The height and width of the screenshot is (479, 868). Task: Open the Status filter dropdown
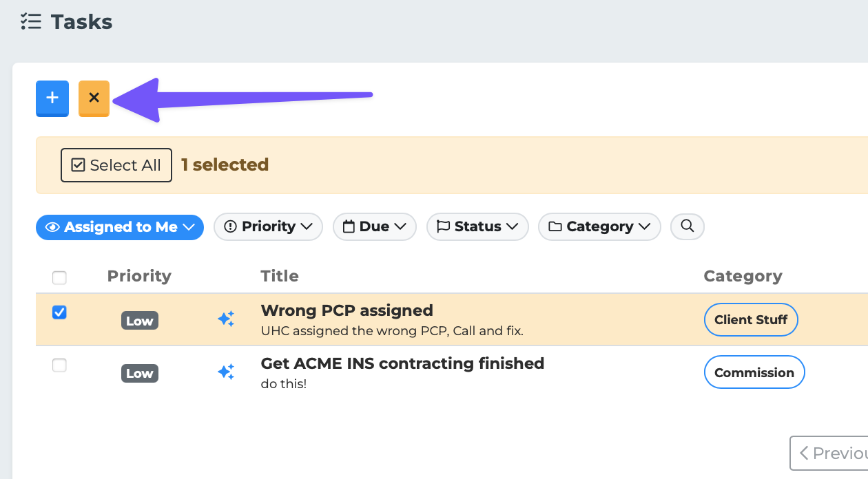(x=477, y=226)
